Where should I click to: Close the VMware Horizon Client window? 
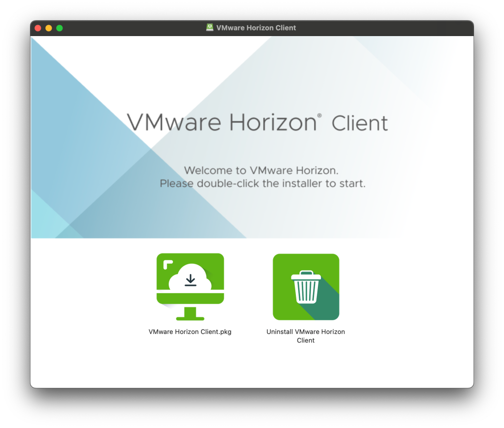click(38, 28)
